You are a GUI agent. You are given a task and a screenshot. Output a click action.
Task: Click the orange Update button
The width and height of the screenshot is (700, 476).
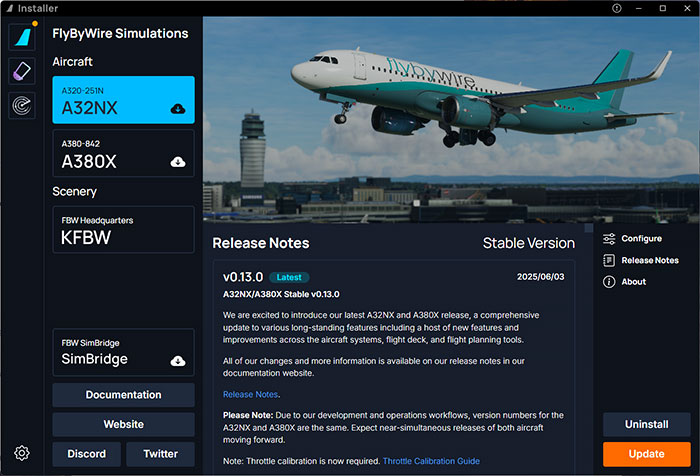[x=646, y=454]
